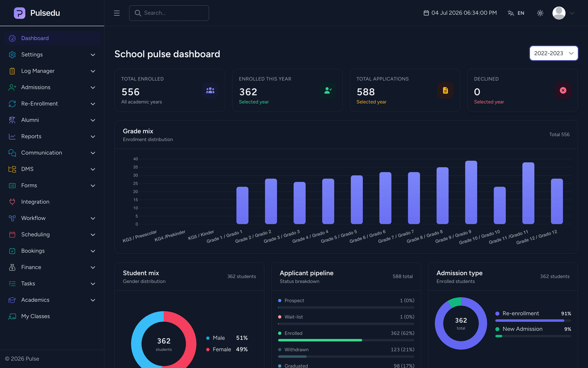This screenshot has width=588, height=368.
Task: Click the Declined red X icon
Action: click(563, 90)
